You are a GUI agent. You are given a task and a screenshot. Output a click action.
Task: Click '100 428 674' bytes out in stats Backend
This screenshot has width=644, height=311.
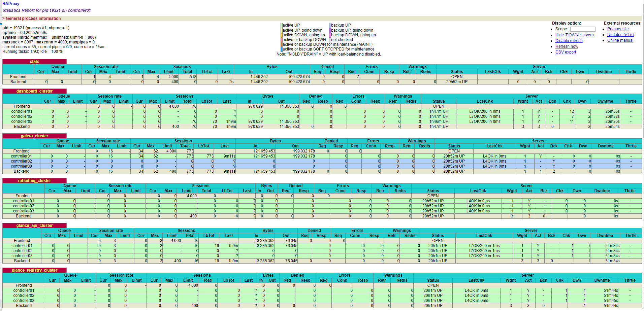299,82
